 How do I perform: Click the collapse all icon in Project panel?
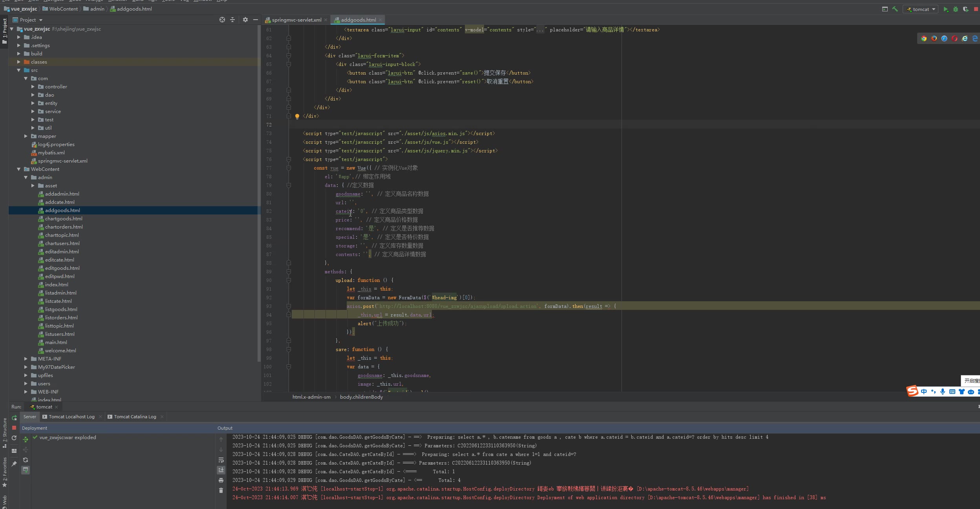click(x=232, y=20)
